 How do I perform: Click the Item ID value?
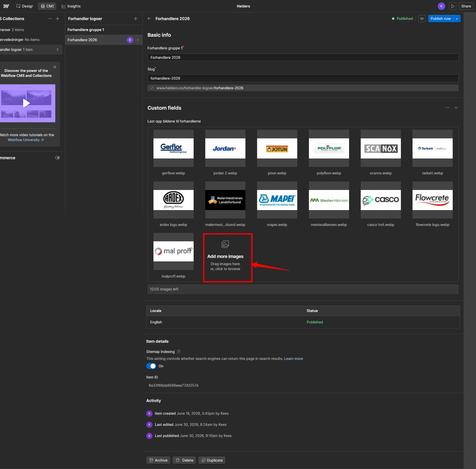pos(174,385)
